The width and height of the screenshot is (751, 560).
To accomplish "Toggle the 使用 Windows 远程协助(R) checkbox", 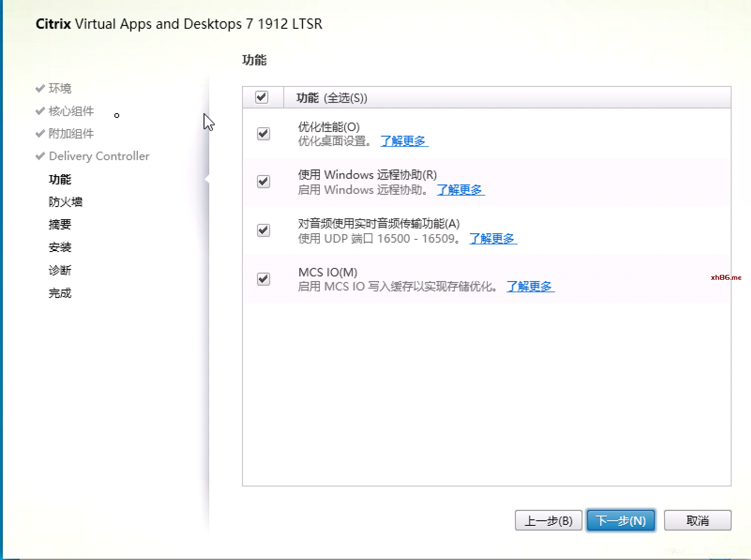I will pyautogui.click(x=263, y=182).
